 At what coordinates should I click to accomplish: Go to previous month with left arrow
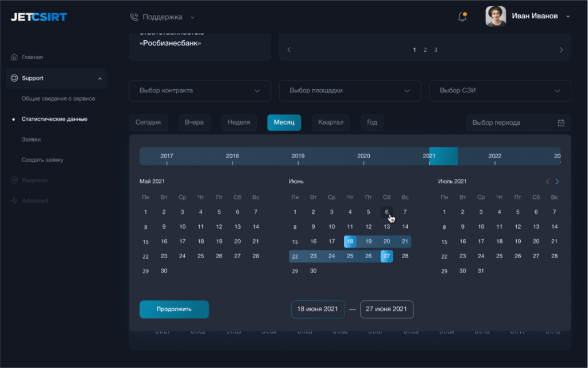click(547, 182)
